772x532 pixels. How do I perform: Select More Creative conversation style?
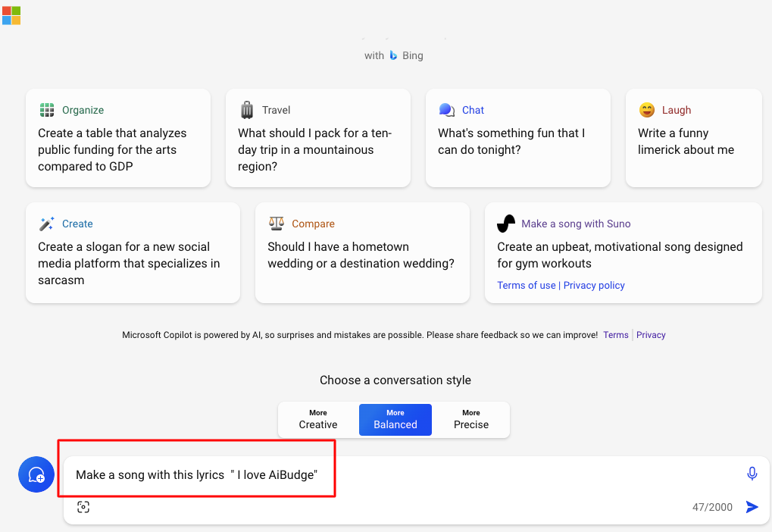(x=318, y=420)
